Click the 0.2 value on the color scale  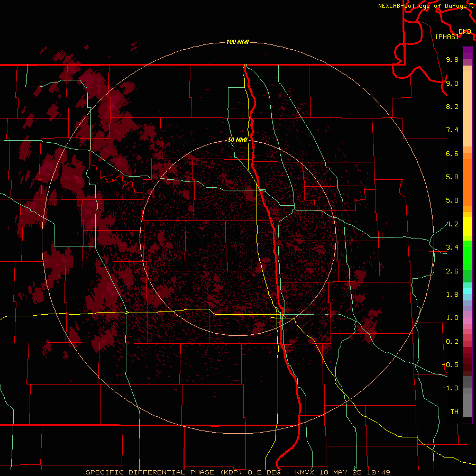click(x=452, y=342)
